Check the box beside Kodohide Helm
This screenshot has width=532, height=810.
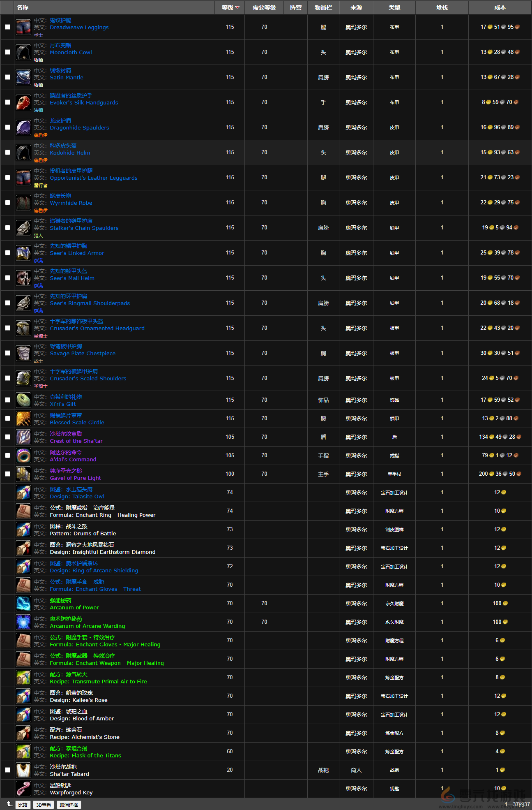(x=7, y=153)
